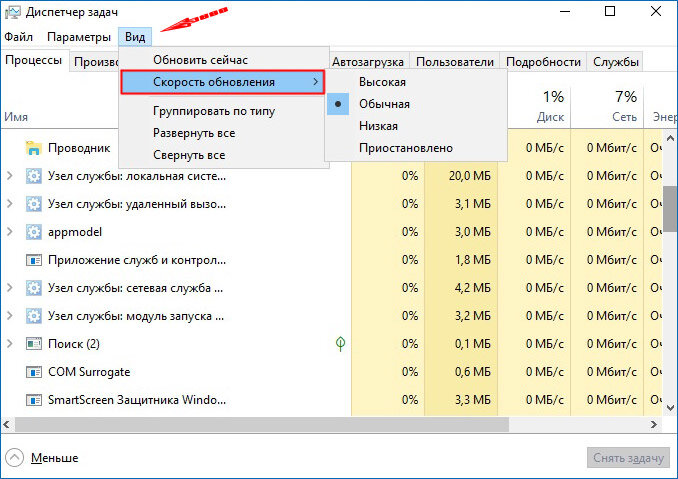Click the 0,6 МБ memory value
The width and height of the screenshot is (678, 479).
point(472,372)
